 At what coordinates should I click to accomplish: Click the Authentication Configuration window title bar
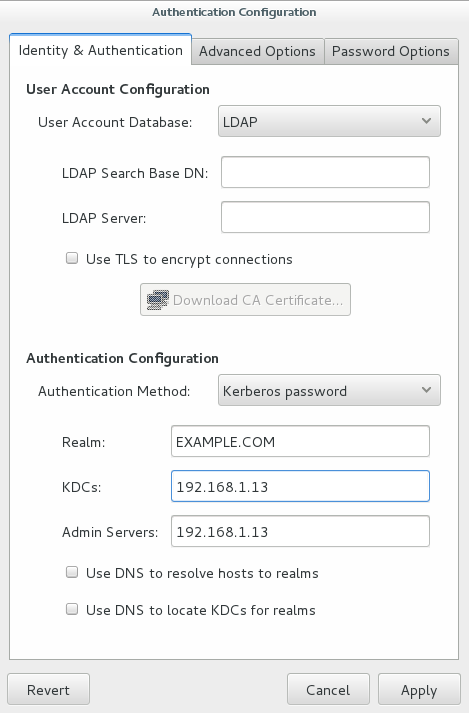[234, 12]
